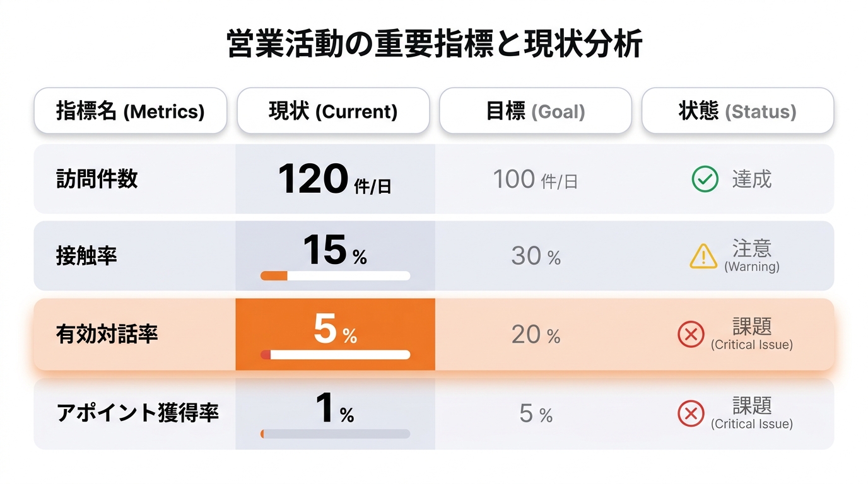Select the 状態 (Status) column header
The height and width of the screenshot is (484, 868).
[x=737, y=111]
